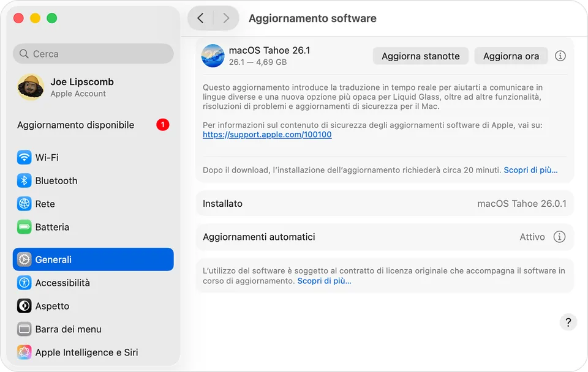Click the green zoom window button
The width and height of the screenshot is (588, 372).
click(x=51, y=18)
